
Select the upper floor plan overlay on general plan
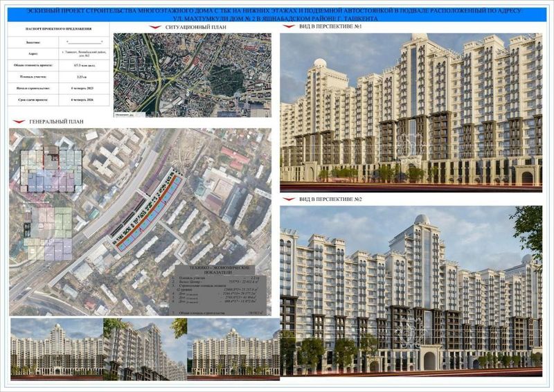(x=51, y=171)
